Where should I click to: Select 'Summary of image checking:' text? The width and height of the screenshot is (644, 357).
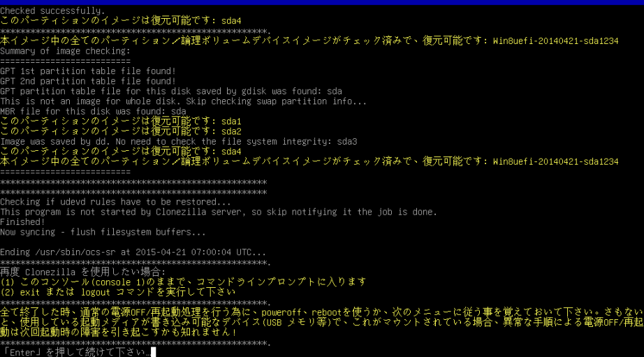[65, 51]
